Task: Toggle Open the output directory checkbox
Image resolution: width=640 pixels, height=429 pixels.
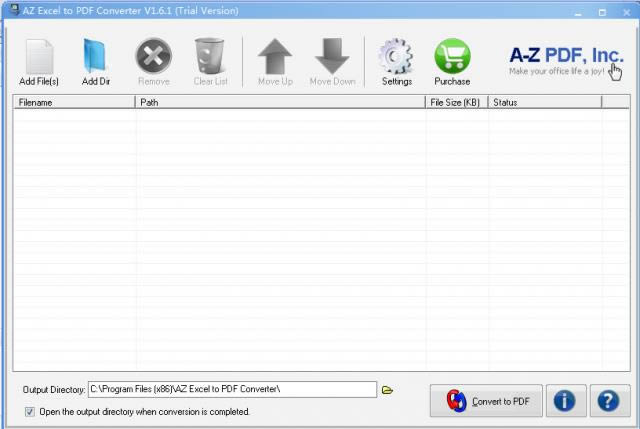Action: tap(30, 412)
